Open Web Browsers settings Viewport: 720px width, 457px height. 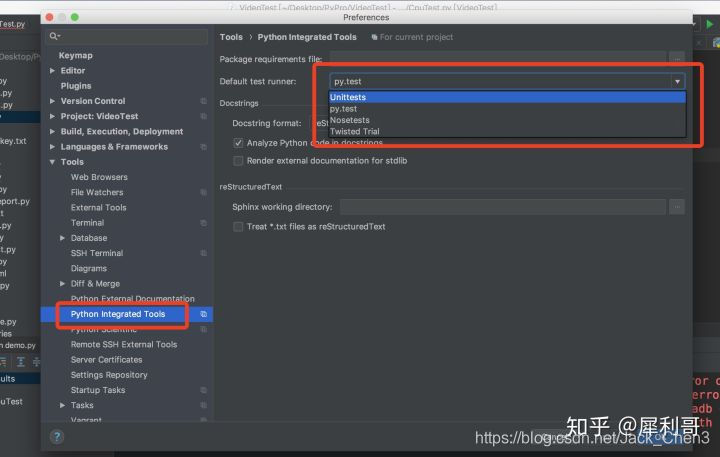(99, 177)
